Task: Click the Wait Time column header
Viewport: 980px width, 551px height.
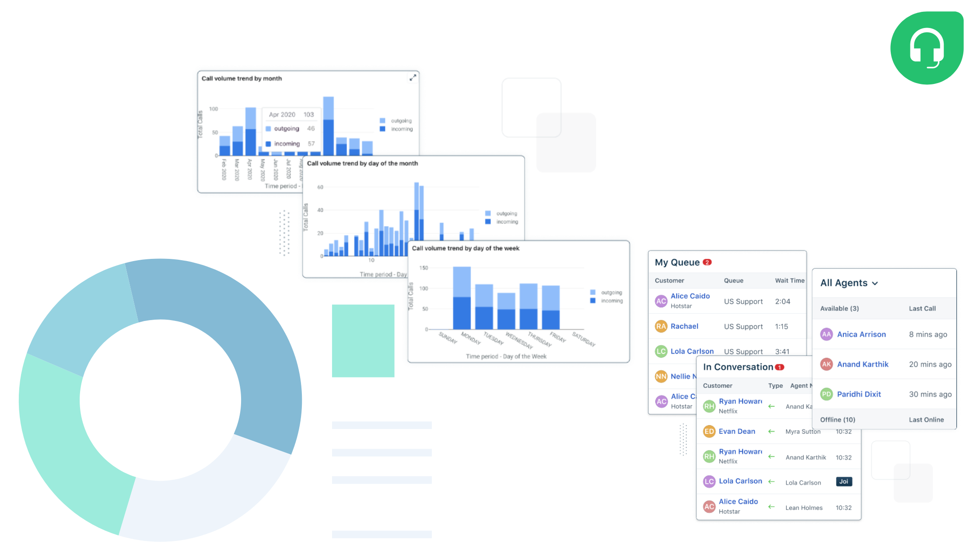Action: [x=790, y=281]
